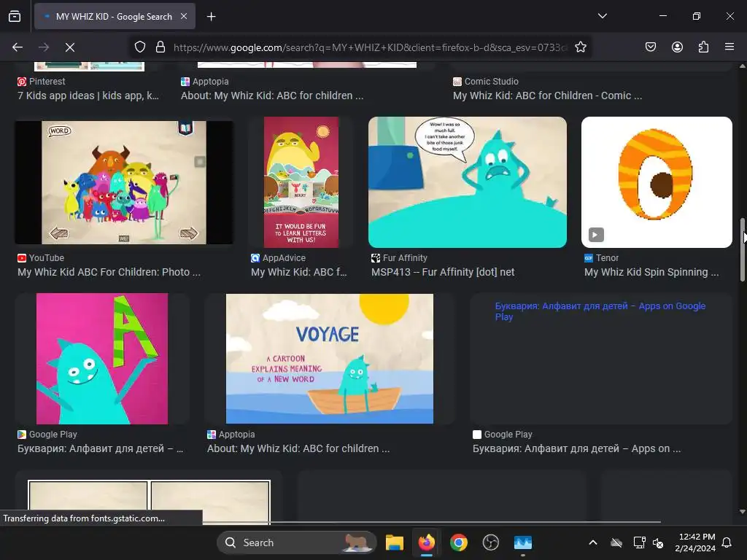Click the Firefox View icon
Viewport: 747px width, 560px height.
pos(15,16)
